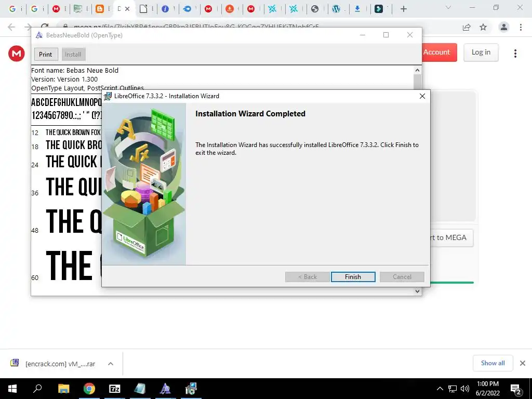Click Finish to exit the LibreOffice wizard
The image size is (532, 399).
coord(353,277)
